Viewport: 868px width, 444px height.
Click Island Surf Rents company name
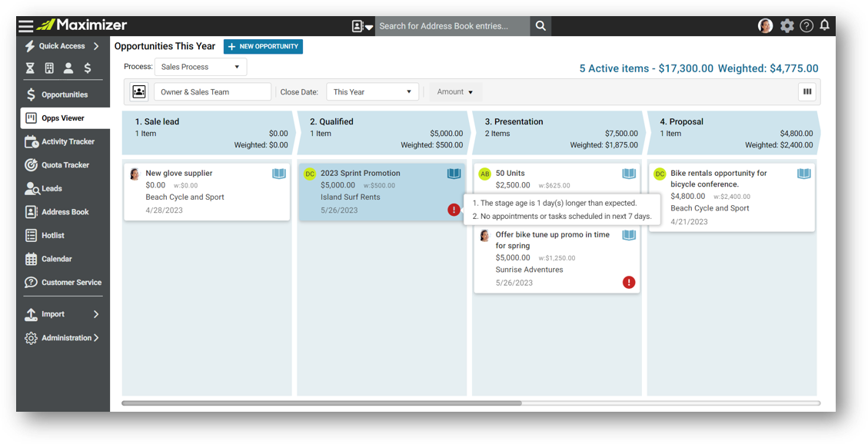[350, 197]
